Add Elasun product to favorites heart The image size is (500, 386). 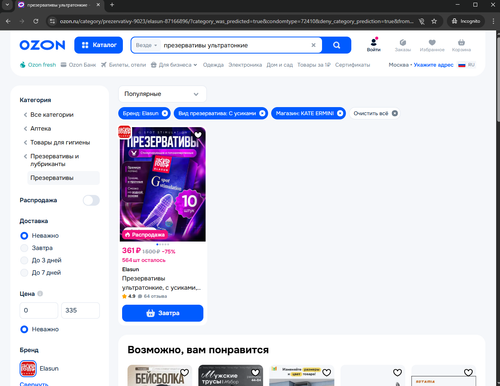(198, 135)
